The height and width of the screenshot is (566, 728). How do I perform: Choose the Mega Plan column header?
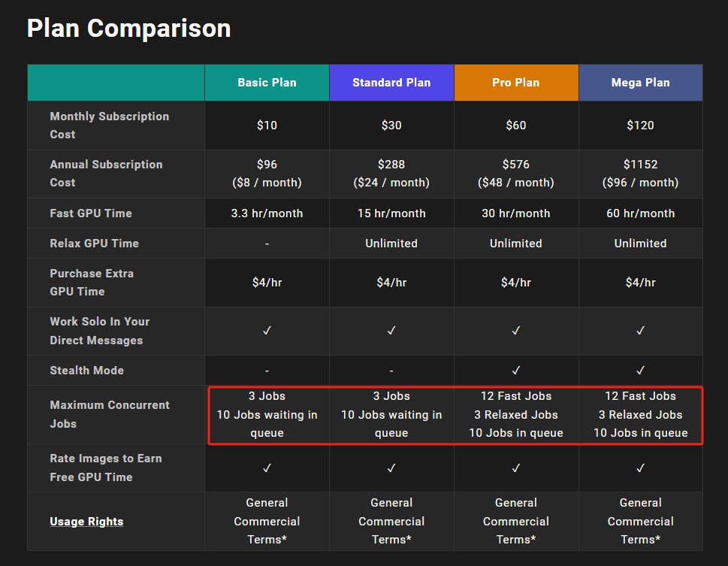[x=640, y=83]
